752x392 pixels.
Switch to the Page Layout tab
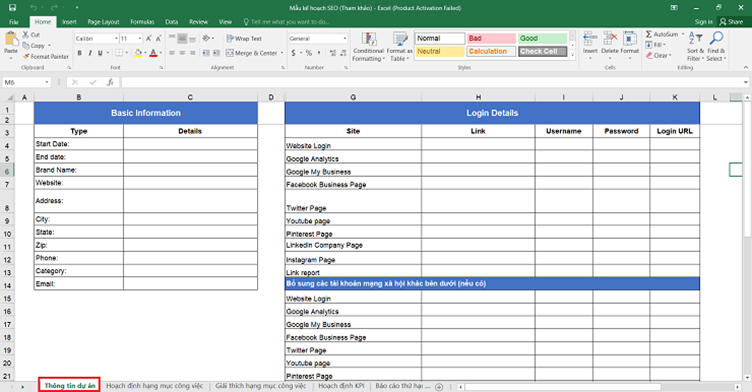[x=103, y=22]
